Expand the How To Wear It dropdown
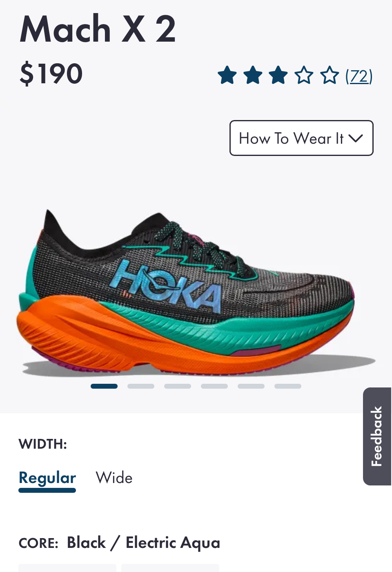Image resolution: width=392 pixels, height=572 pixels. click(301, 138)
